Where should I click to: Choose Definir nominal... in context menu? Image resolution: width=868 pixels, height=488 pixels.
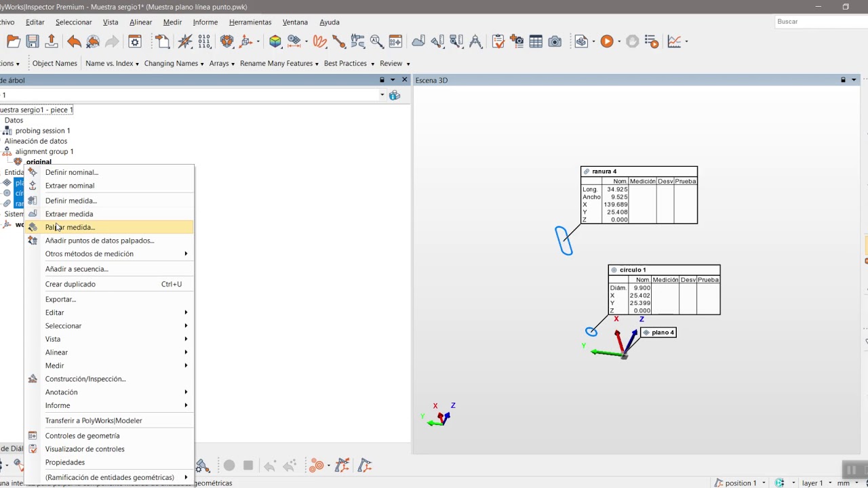(x=109, y=172)
